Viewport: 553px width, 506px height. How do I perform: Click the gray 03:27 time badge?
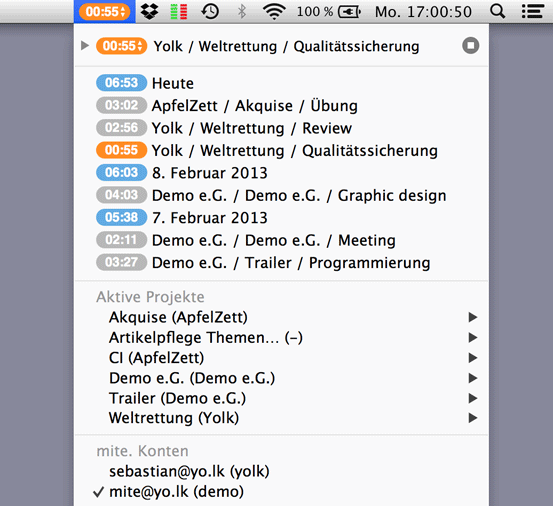[x=121, y=262]
